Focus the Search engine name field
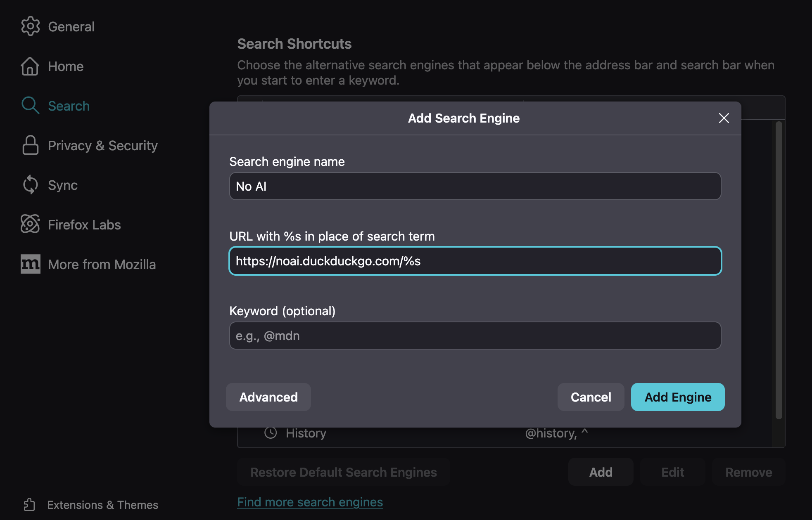Viewport: 812px width, 520px height. (475, 186)
